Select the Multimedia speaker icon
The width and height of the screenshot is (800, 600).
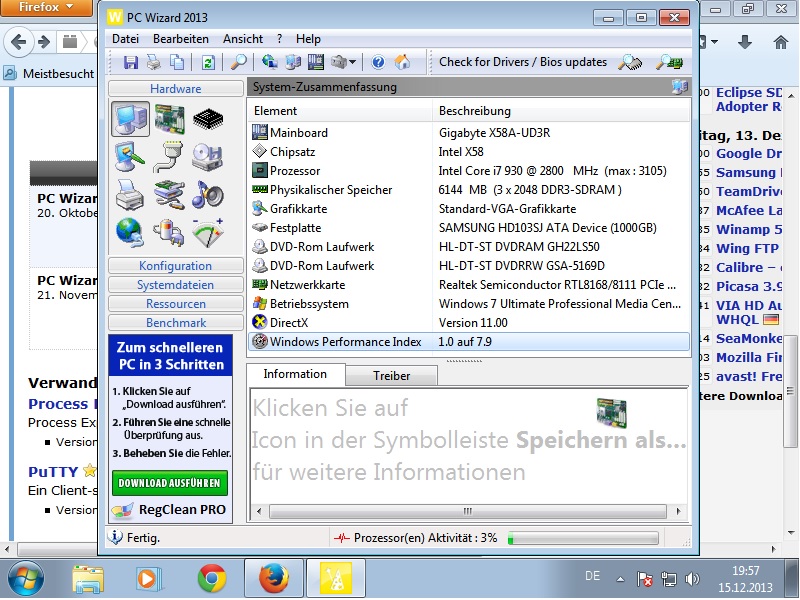coord(208,195)
